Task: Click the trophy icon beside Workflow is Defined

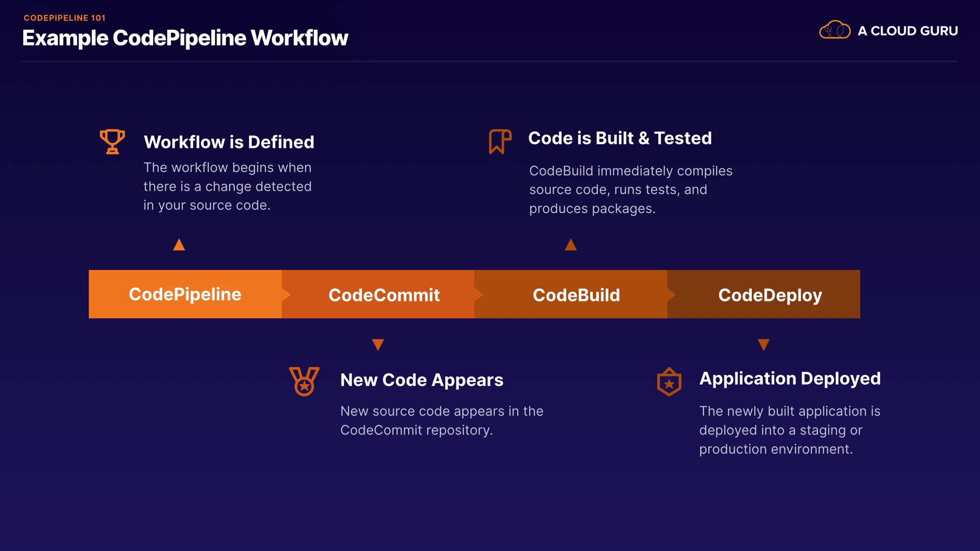Action: click(112, 141)
